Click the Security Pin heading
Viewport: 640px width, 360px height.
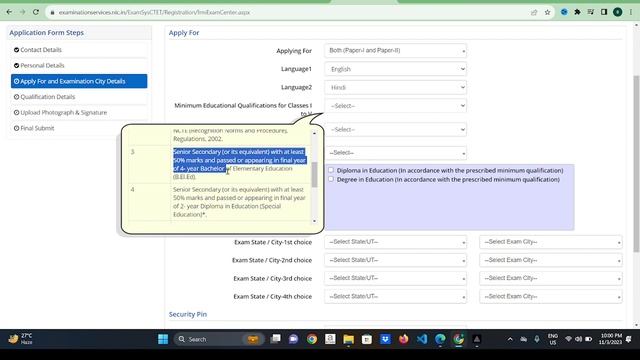click(188, 314)
